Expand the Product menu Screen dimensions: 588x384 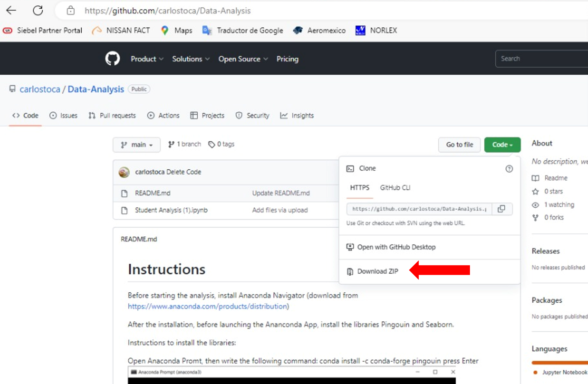[147, 59]
